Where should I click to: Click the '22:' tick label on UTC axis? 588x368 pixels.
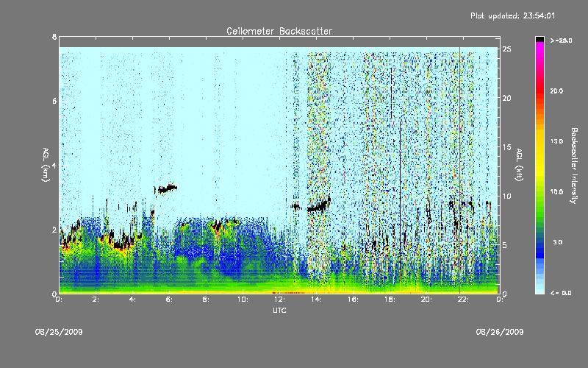click(463, 300)
